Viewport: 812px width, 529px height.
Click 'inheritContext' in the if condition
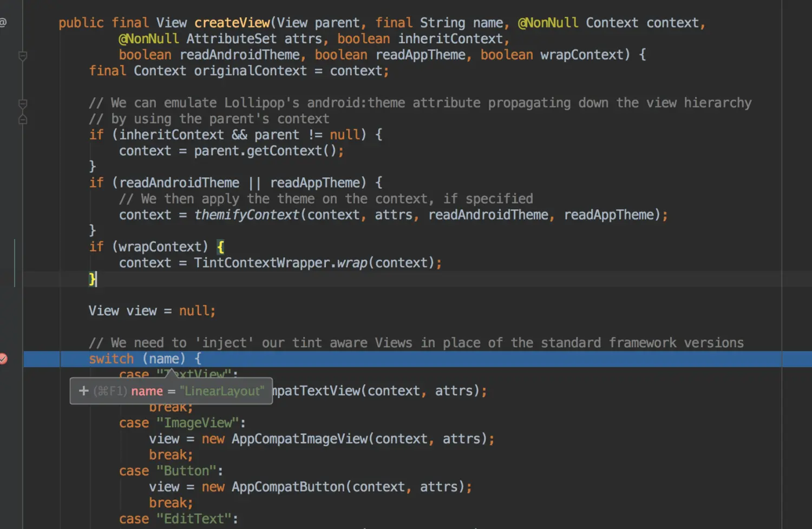coord(172,135)
